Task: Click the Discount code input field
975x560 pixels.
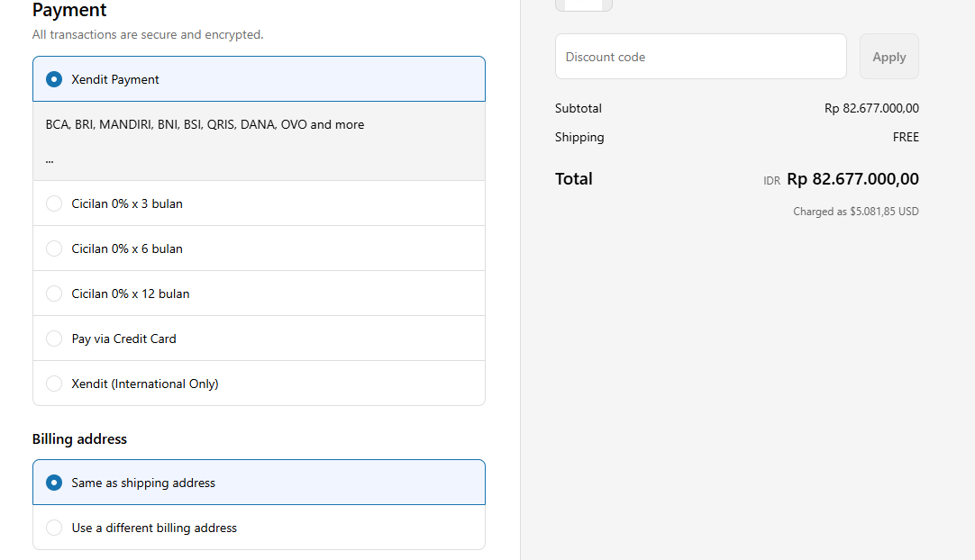Action: (x=700, y=57)
